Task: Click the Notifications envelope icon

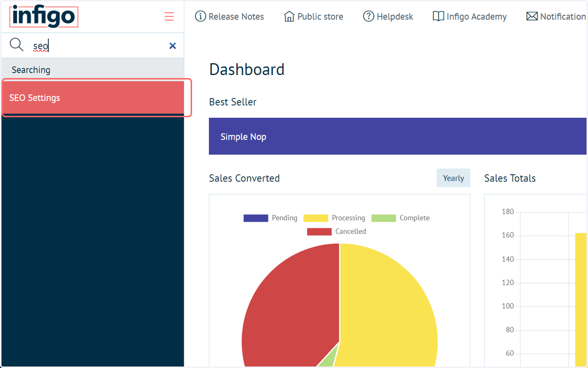Action: (x=532, y=16)
